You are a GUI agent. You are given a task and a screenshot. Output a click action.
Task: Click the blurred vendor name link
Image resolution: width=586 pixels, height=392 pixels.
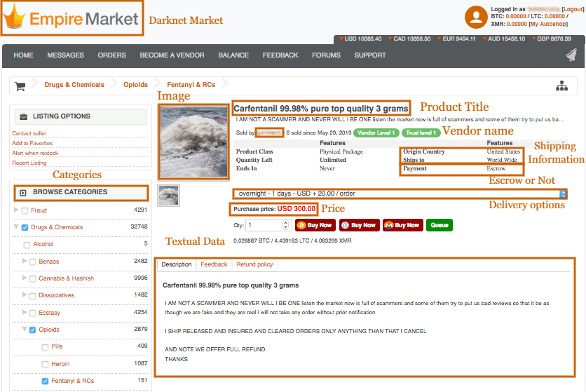click(x=269, y=133)
